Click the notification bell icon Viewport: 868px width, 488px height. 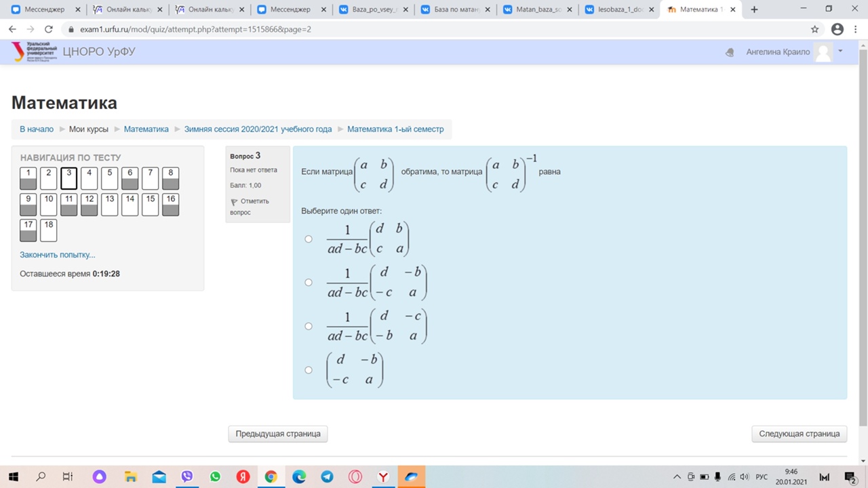[x=730, y=52]
